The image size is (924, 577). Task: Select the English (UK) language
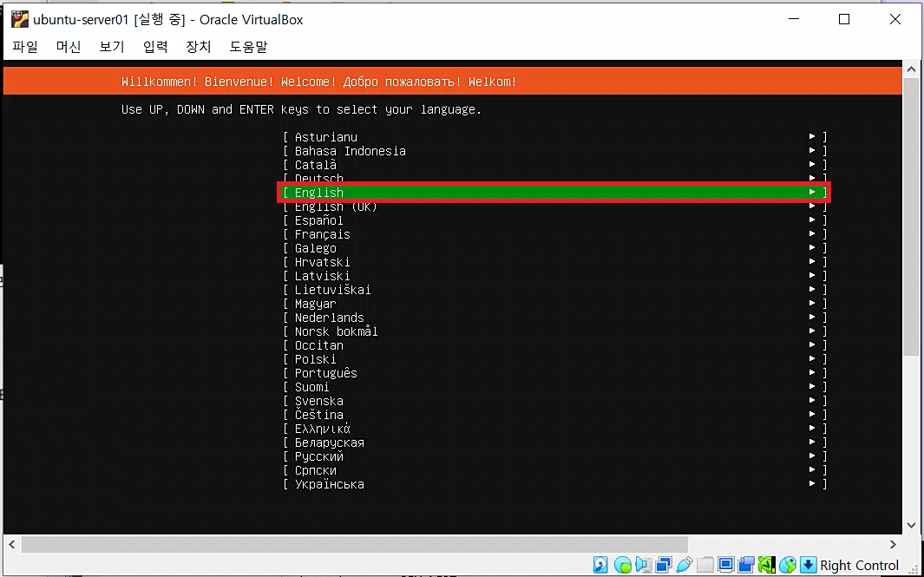coord(554,207)
